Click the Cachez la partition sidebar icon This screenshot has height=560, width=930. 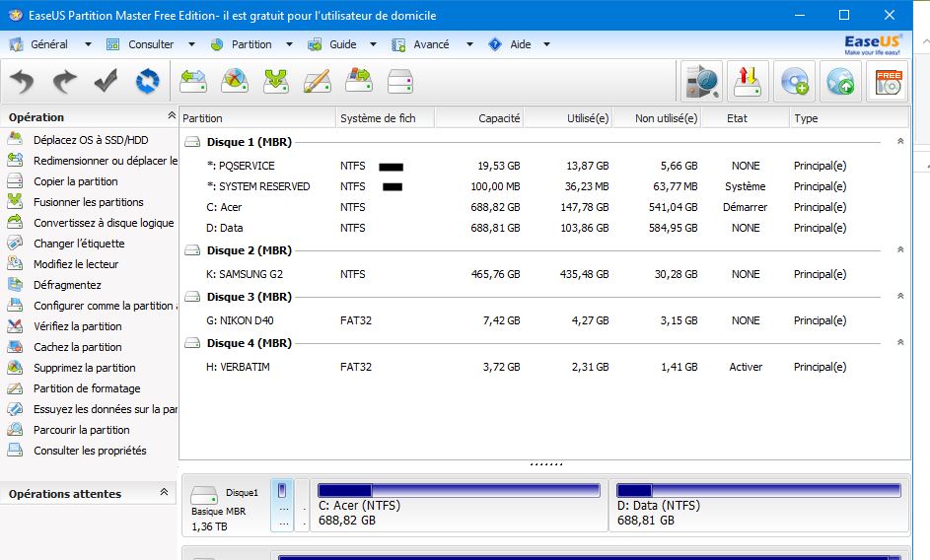pyautogui.click(x=15, y=346)
